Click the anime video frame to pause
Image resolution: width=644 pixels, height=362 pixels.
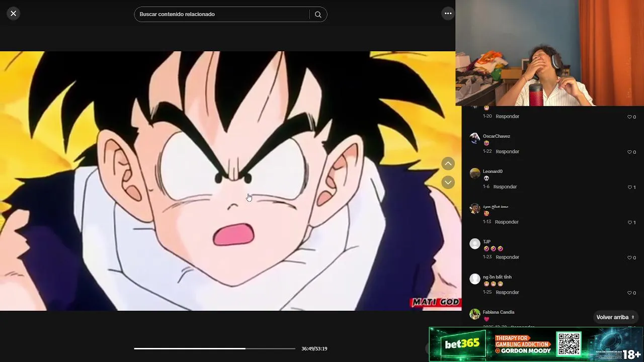pos(230,181)
